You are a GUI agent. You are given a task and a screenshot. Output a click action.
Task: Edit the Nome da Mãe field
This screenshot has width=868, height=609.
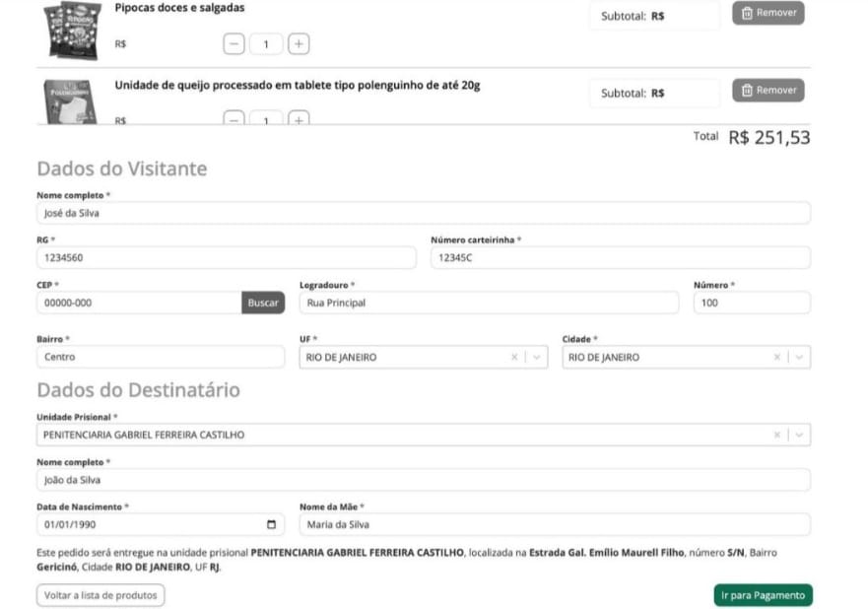554,524
